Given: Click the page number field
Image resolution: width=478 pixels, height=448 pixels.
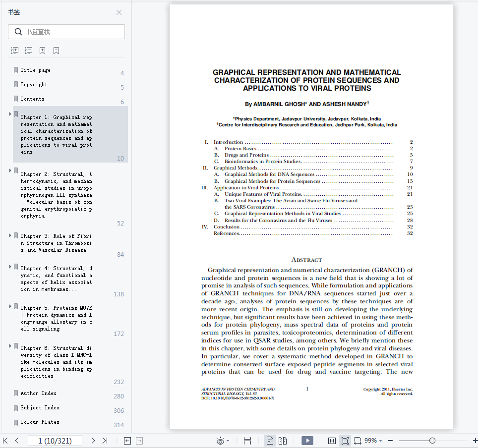Looking at the screenshot, I should click(55, 441).
